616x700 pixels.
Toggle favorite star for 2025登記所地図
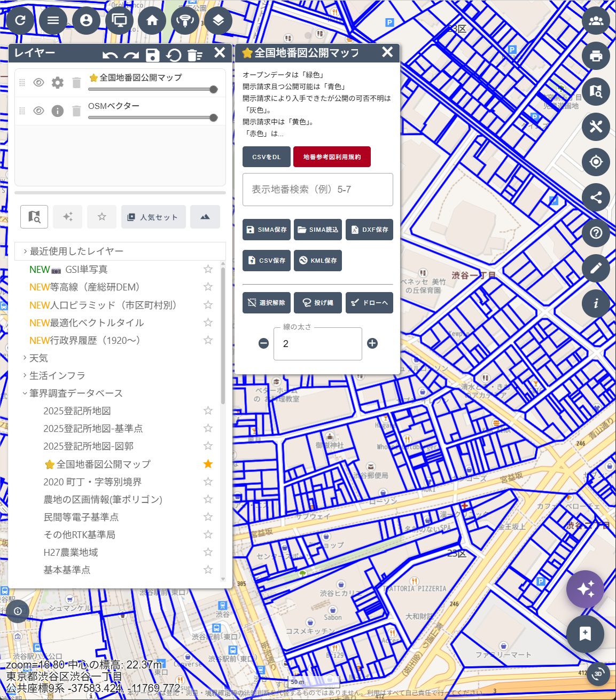click(208, 411)
